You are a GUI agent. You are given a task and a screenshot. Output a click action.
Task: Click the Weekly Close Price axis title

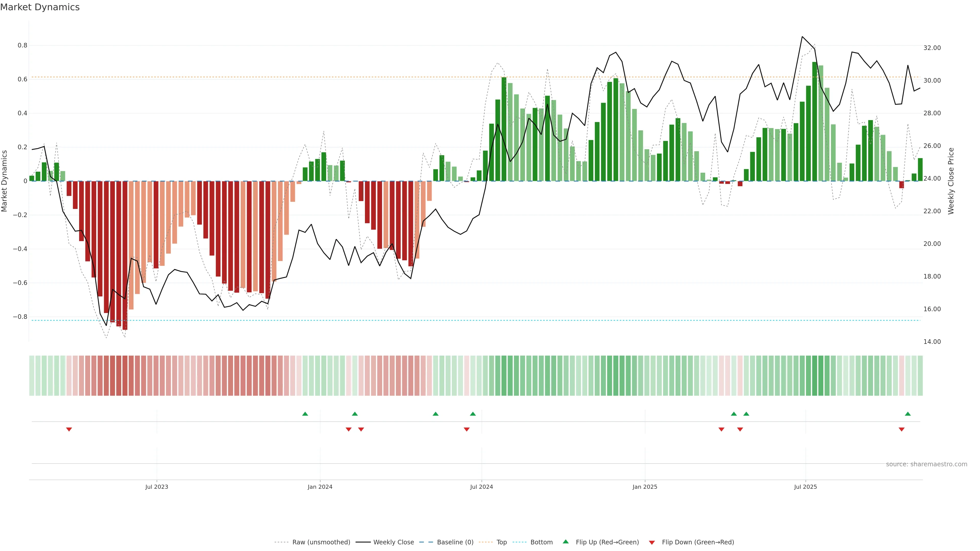point(951,181)
